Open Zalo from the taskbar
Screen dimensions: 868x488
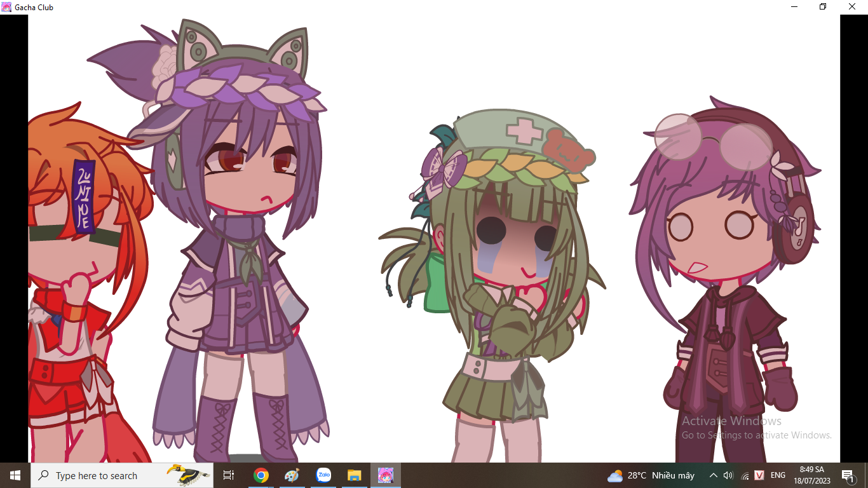pyautogui.click(x=323, y=475)
